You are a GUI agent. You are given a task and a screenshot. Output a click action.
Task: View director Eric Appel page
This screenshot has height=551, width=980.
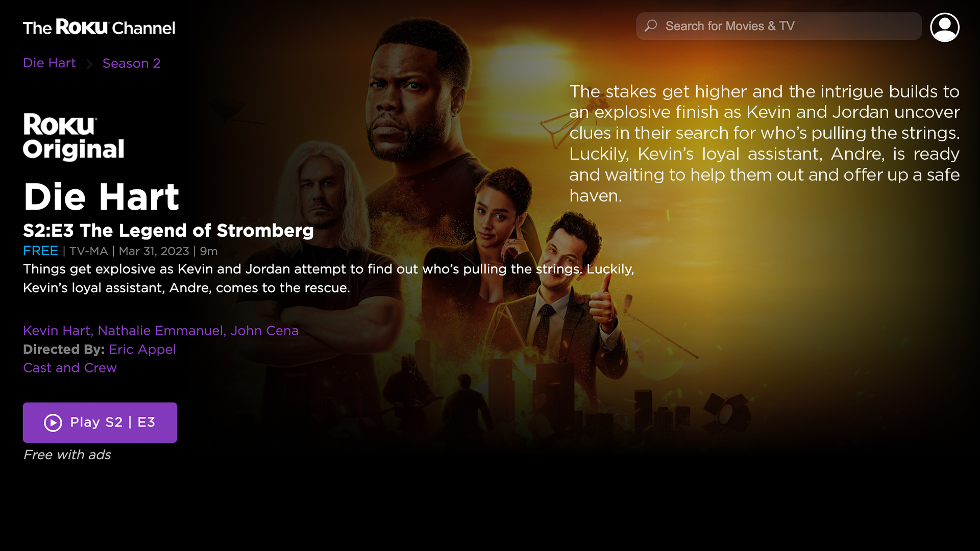click(142, 349)
